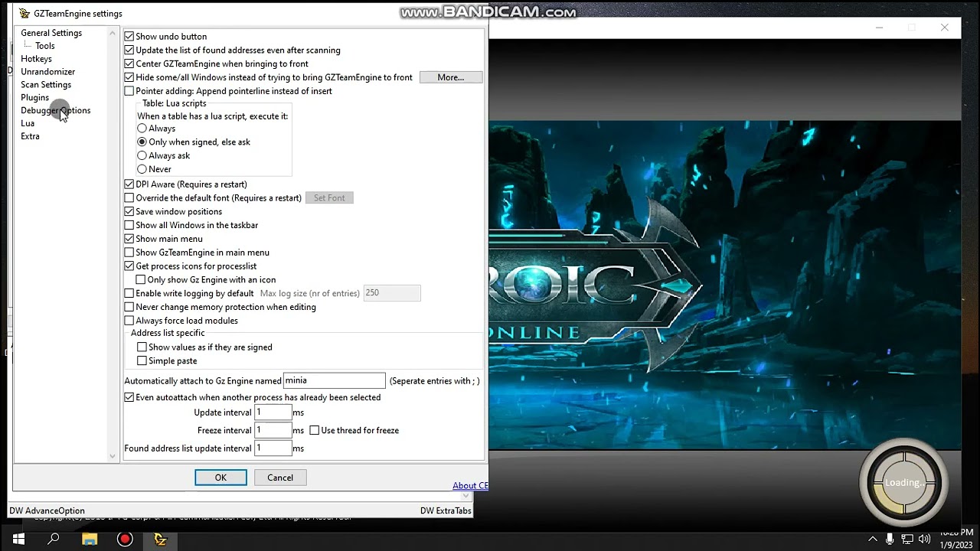Screen dimensions: 980x551
Task: Uncheck Show main menu
Action: [x=129, y=239]
